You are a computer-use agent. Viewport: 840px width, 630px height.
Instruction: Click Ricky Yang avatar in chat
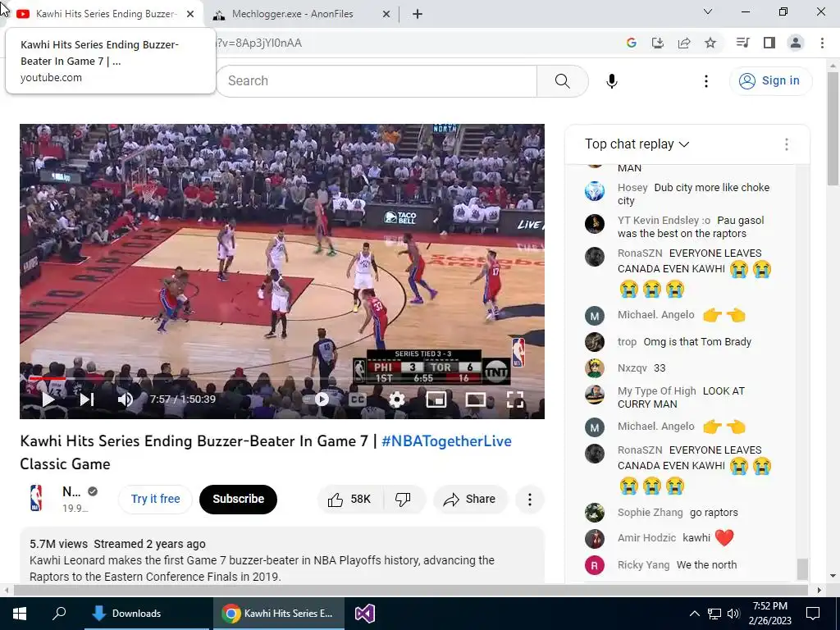click(x=594, y=565)
